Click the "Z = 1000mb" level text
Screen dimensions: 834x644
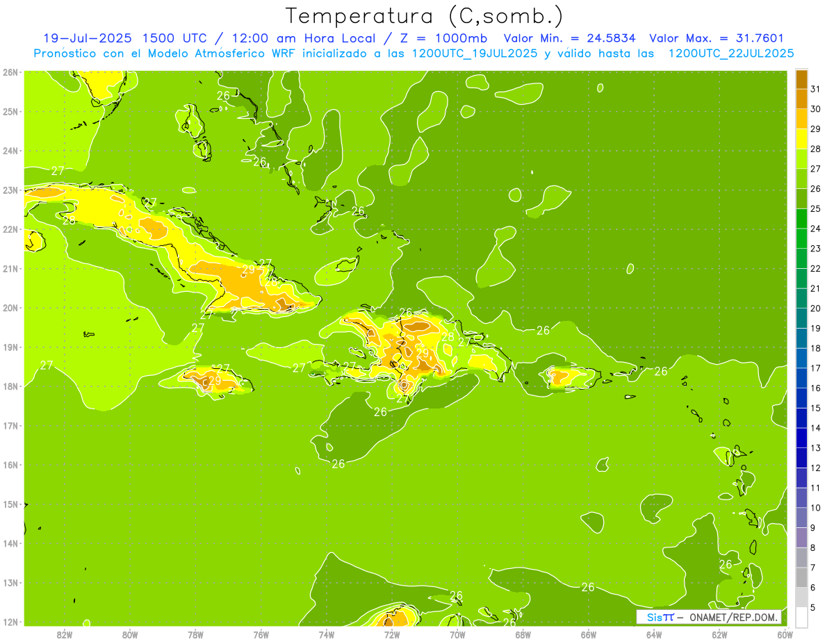point(442,38)
